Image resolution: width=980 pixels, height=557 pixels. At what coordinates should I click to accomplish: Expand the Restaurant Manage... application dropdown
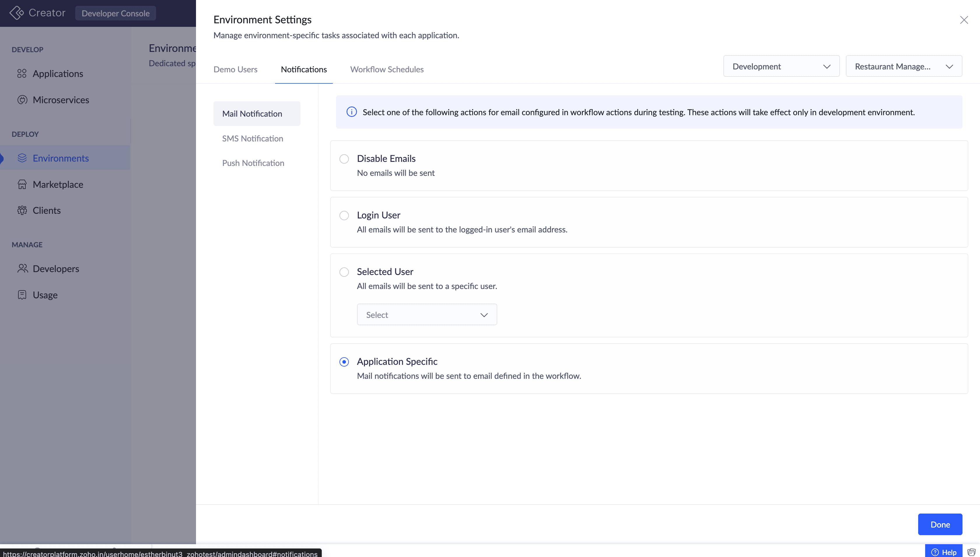click(904, 66)
